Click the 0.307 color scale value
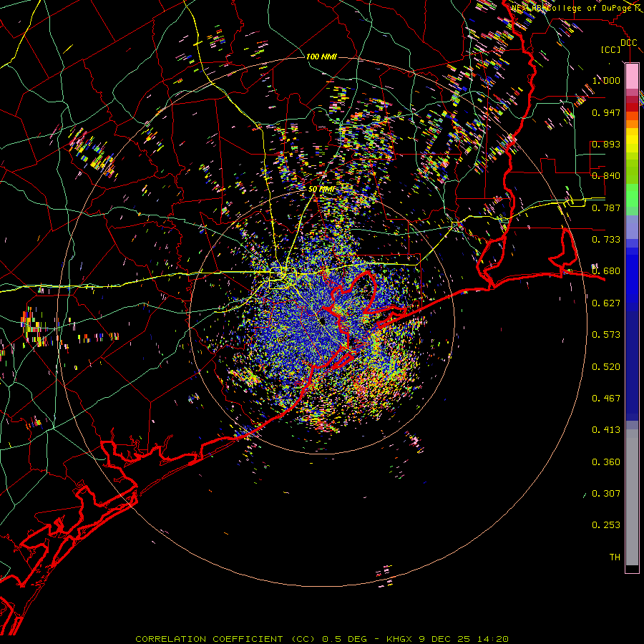 coord(606,494)
